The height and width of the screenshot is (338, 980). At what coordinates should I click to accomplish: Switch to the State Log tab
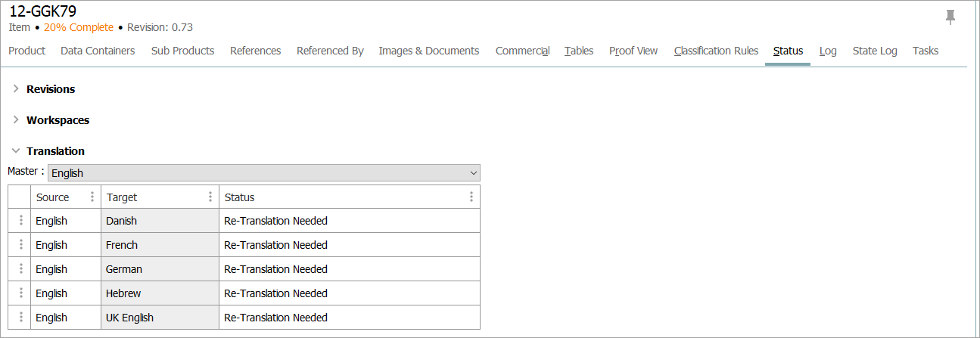click(x=874, y=51)
